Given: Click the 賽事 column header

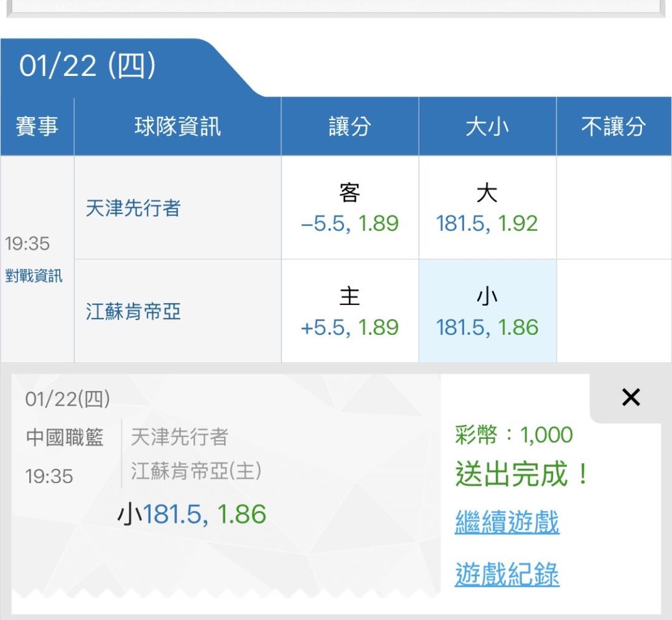Looking at the screenshot, I should click(37, 127).
